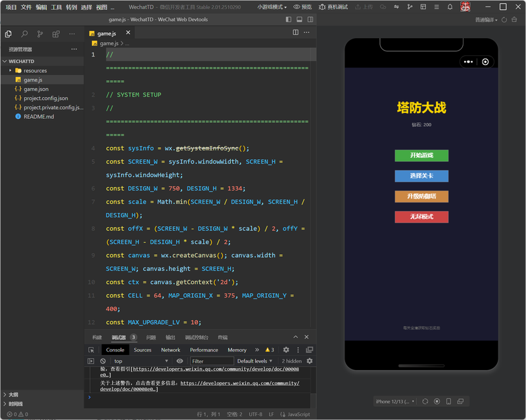Refresh the simulator

tap(425, 402)
